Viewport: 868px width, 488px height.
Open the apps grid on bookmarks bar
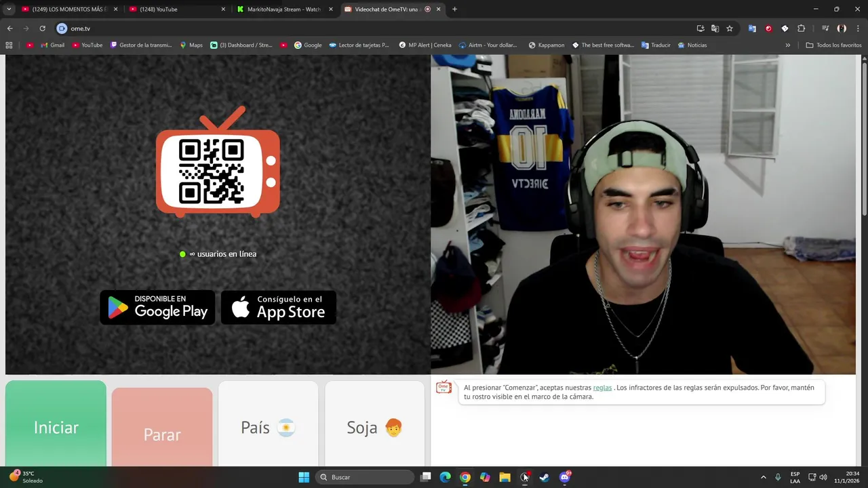(x=9, y=45)
